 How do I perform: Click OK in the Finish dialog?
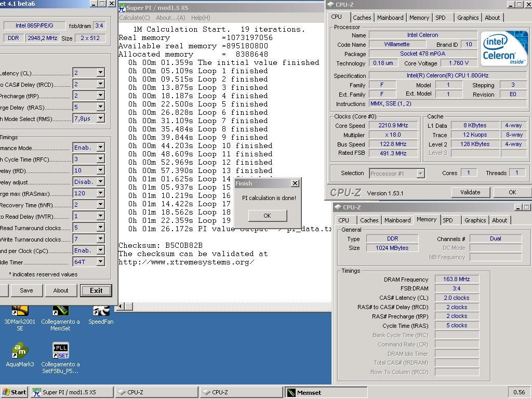pyautogui.click(x=268, y=216)
